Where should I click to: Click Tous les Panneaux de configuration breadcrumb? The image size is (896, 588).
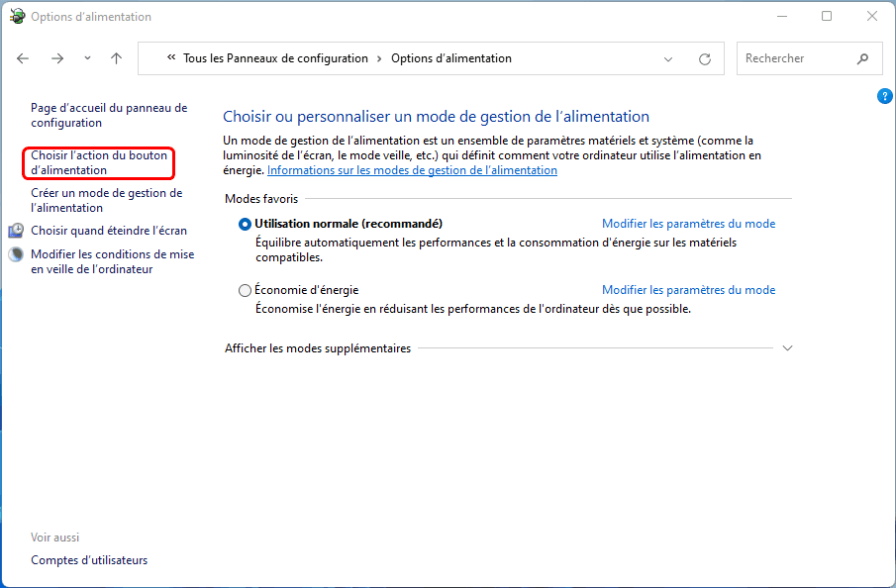click(275, 58)
